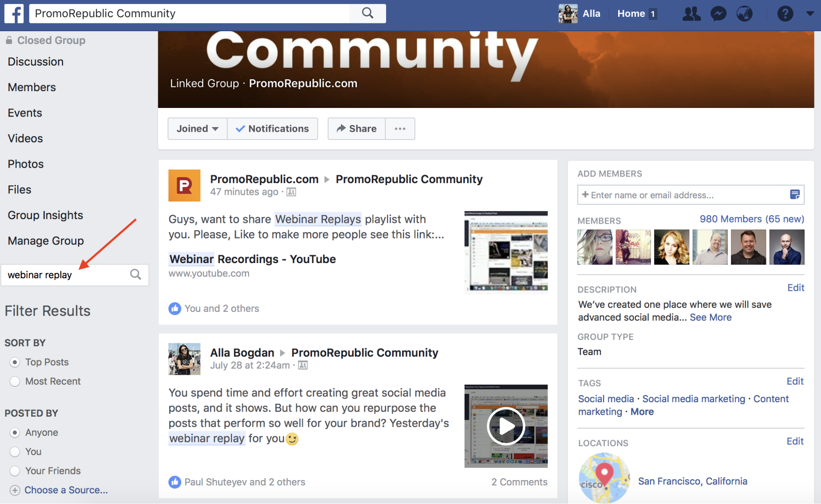Click the help question mark icon
This screenshot has width=821, height=504.
(x=785, y=14)
